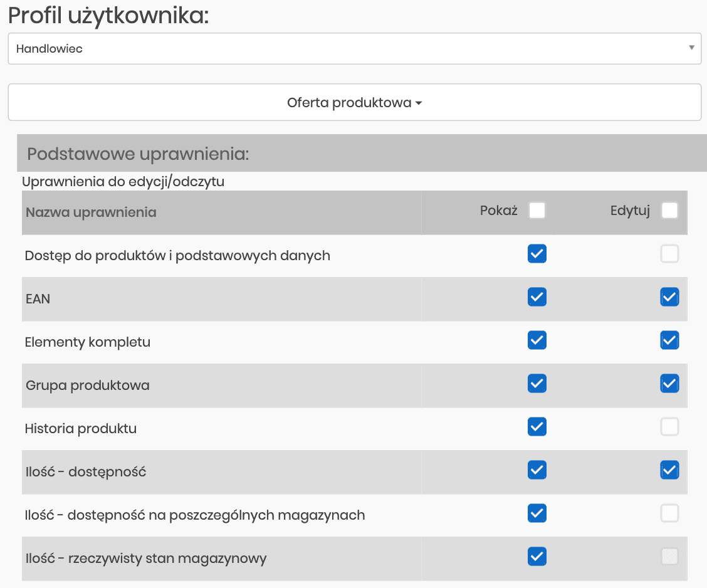The image size is (707, 588).
Task: Collapse the Oferta produktowa section
Action: (x=354, y=102)
